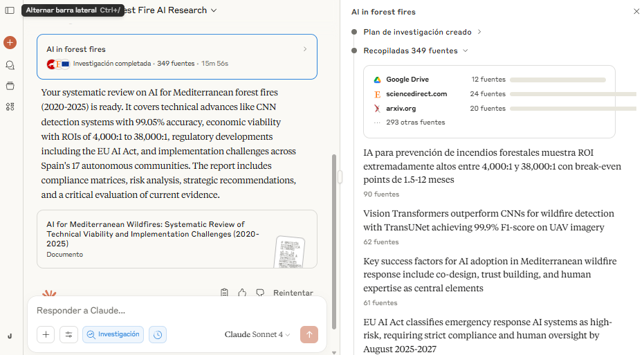Copy the response with the clipboard icon
644x355 pixels.
(x=224, y=293)
